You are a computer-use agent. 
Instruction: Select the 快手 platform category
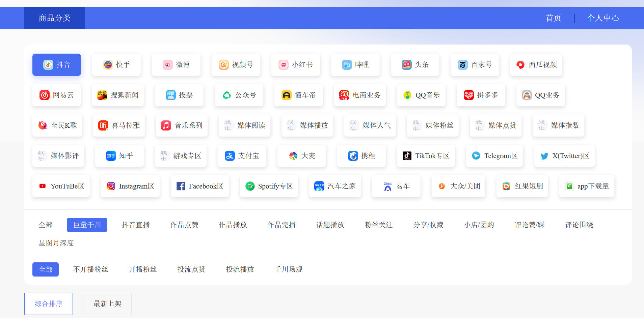(x=116, y=65)
